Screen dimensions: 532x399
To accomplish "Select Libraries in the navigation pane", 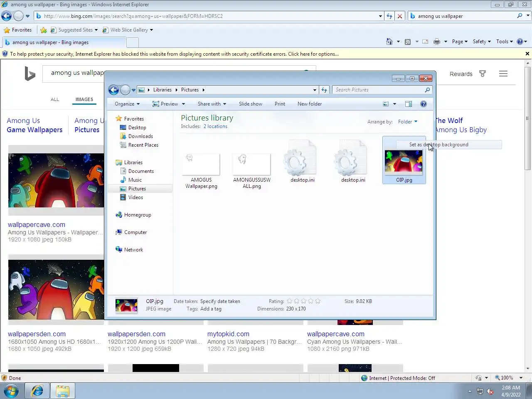I will click(133, 163).
